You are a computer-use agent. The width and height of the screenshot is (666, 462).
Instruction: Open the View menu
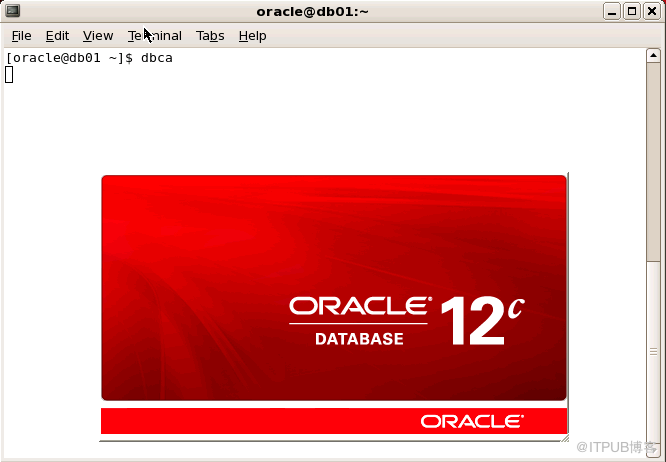click(x=98, y=36)
